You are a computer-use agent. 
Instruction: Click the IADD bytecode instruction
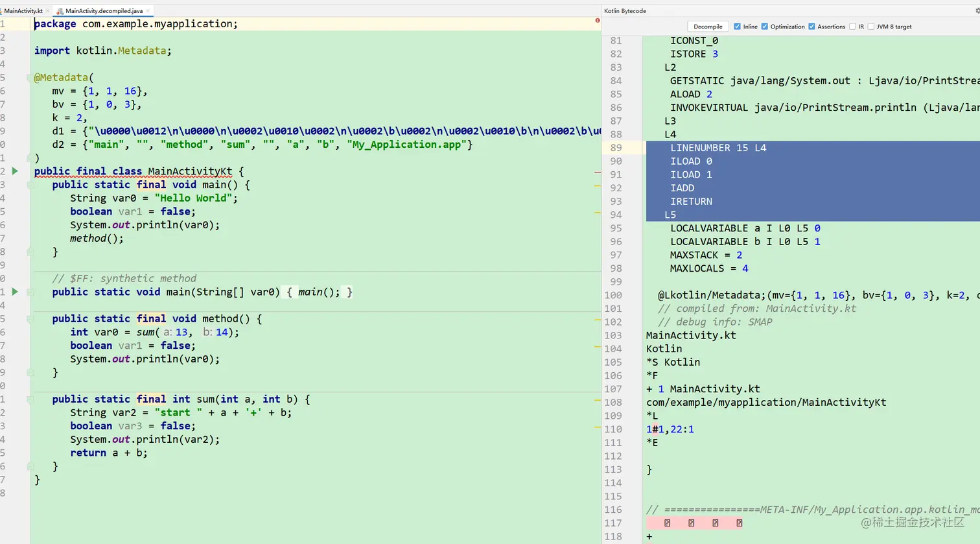[x=682, y=188]
